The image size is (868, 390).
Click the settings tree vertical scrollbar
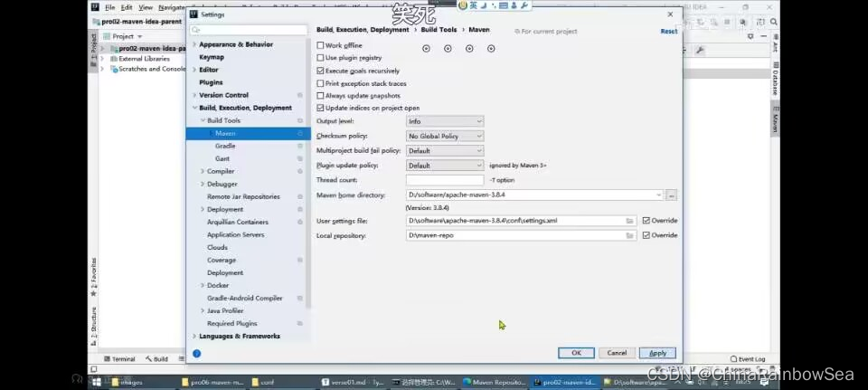[309, 172]
